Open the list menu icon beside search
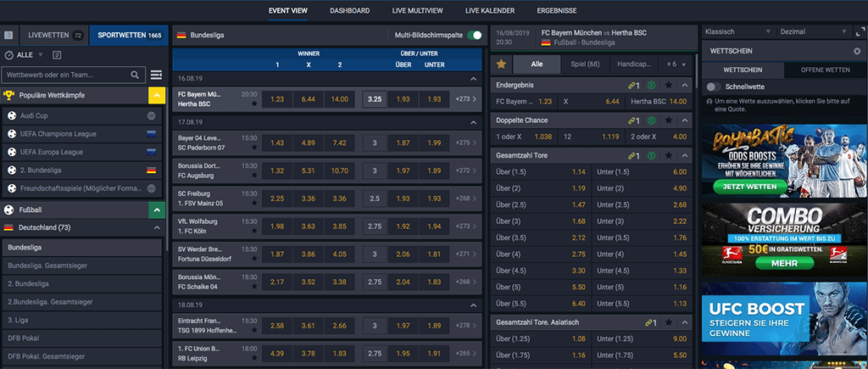Image resolution: width=868 pixels, height=369 pixels. (156, 75)
